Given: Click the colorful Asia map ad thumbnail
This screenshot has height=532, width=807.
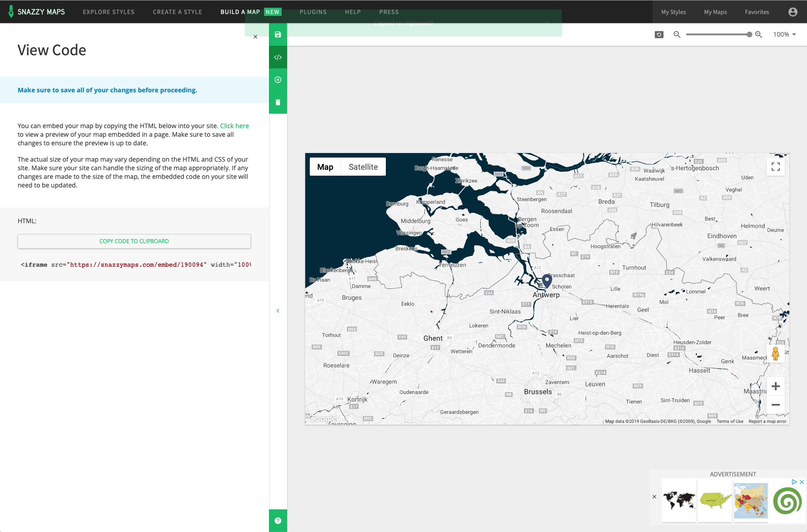Looking at the screenshot, I should (x=751, y=500).
